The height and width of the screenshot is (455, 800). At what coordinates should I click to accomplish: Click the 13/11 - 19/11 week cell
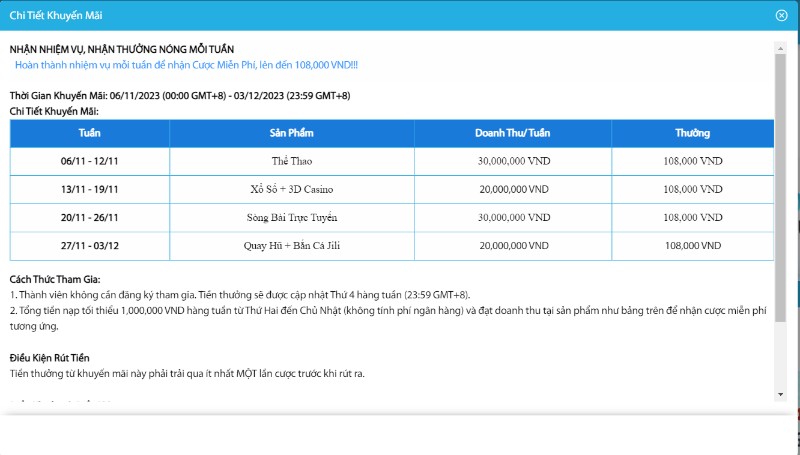89,189
